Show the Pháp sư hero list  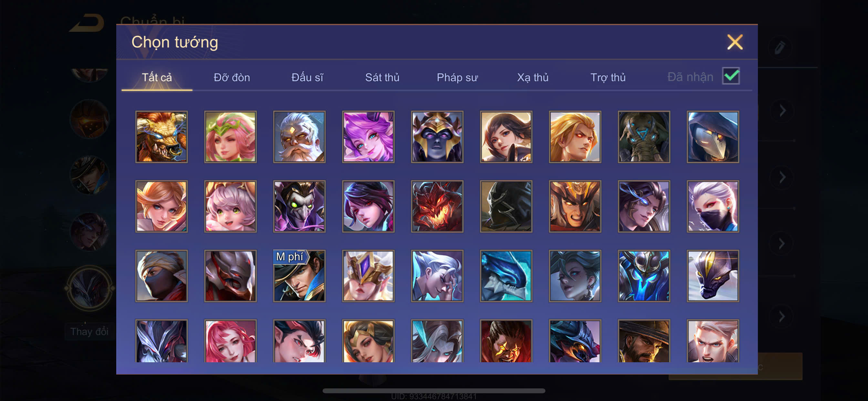[457, 77]
